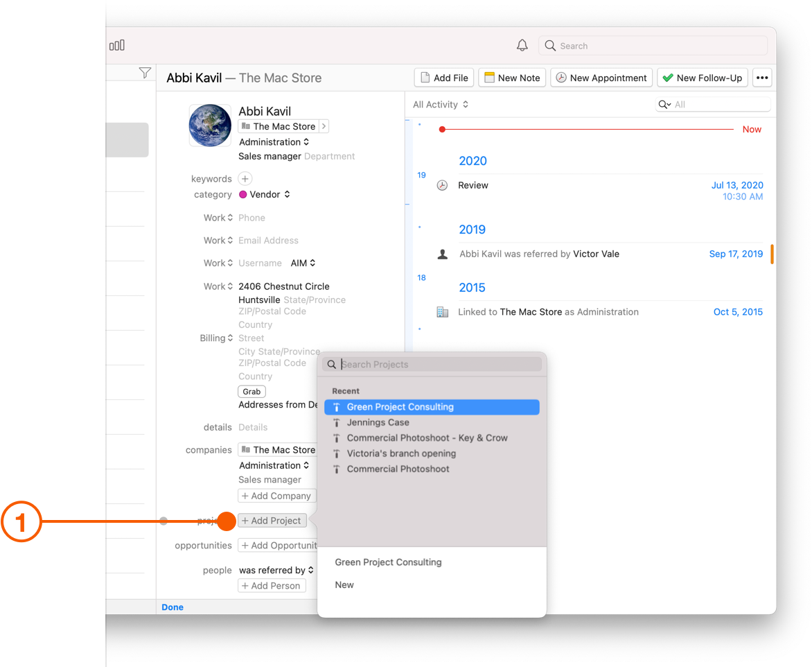Click the yellow note icon on New Note
Image resolution: width=812 pixels, height=667 pixels.
(489, 77)
